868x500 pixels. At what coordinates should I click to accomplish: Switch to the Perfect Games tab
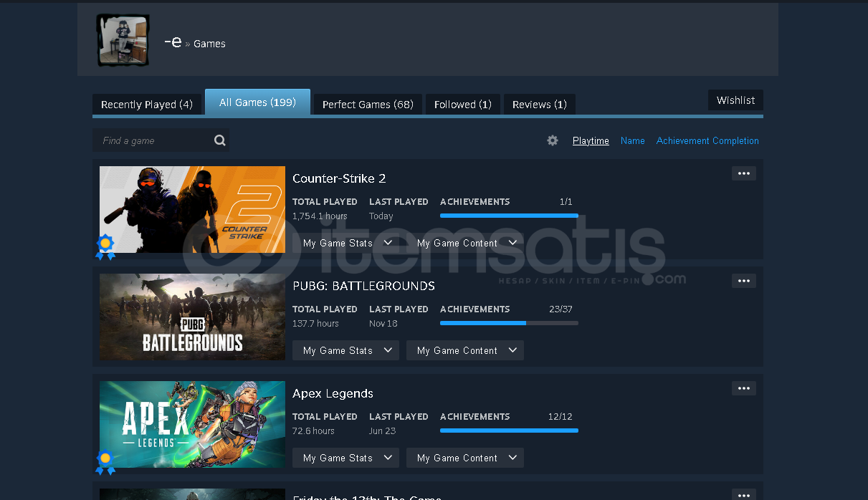pos(368,105)
